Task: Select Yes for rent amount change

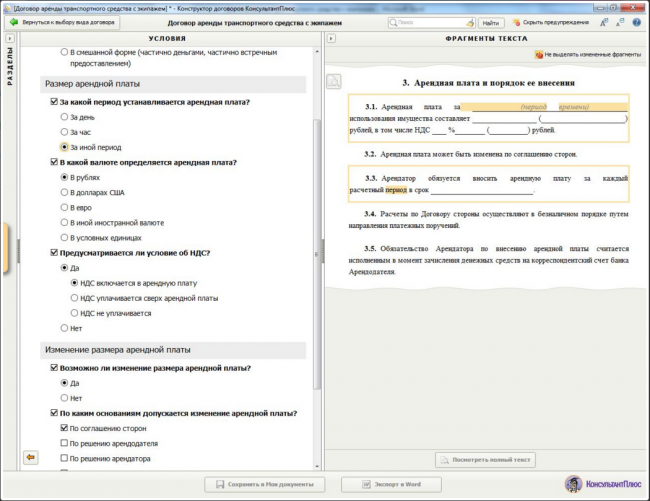Action: tap(64, 383)
